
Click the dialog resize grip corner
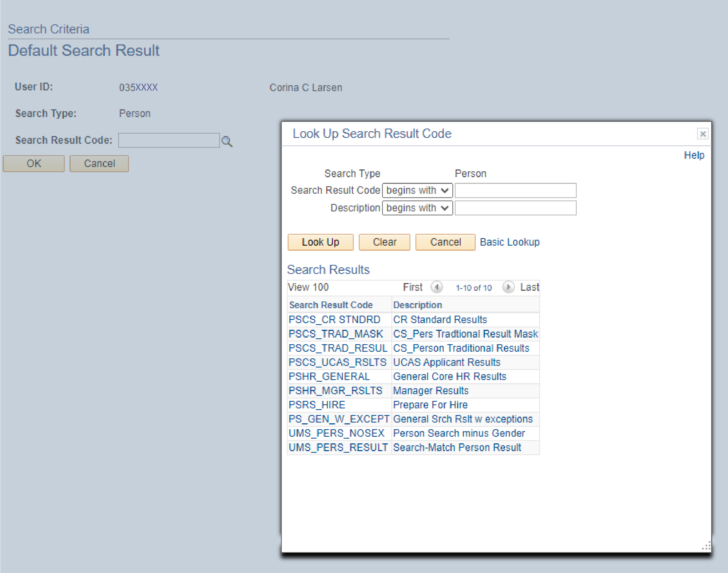pos(706,546)
